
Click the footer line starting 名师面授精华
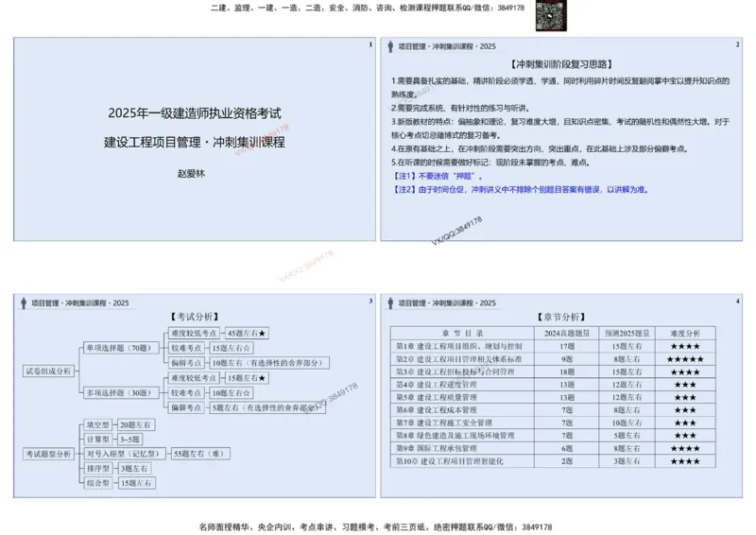pyautogui.click(x=375, y=527)
